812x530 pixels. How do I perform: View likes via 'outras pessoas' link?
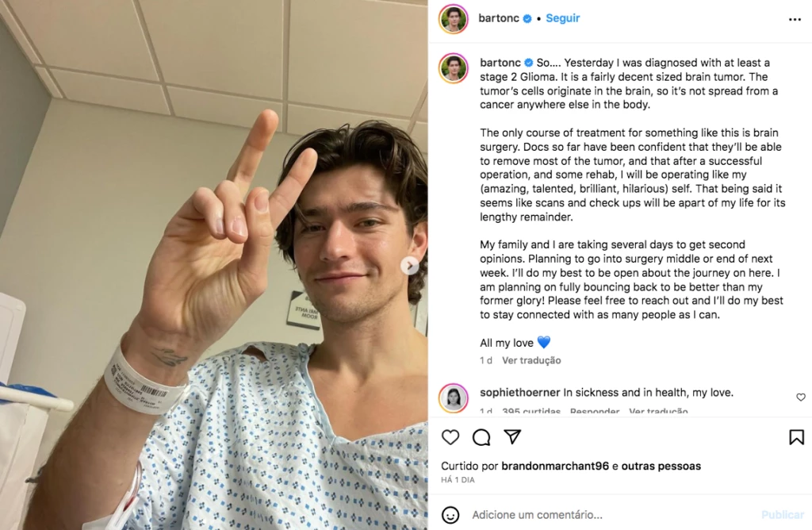(661, 466)
